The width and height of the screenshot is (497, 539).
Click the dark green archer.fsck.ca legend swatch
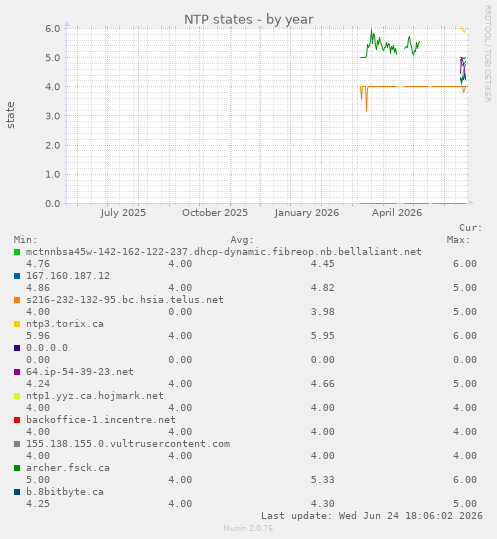point(17,468)
